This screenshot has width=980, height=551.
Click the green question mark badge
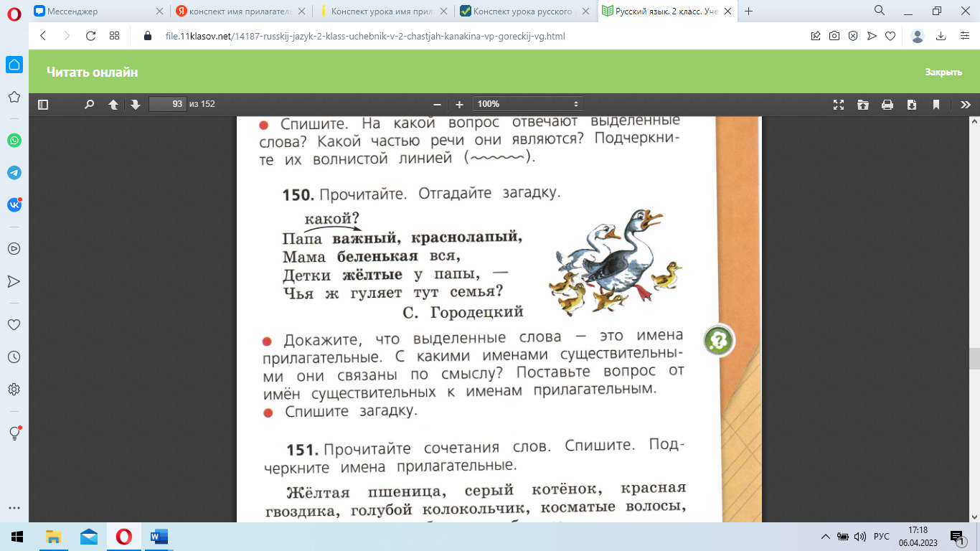[717, 340]
